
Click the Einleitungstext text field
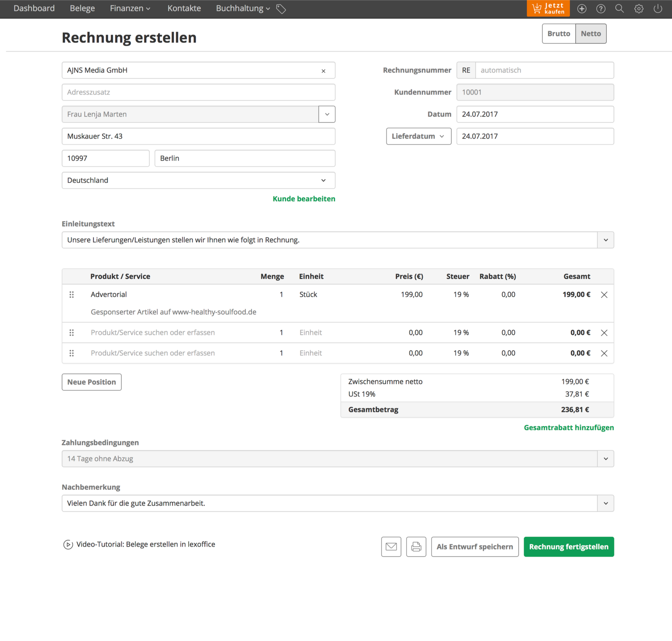pos(330,240)
